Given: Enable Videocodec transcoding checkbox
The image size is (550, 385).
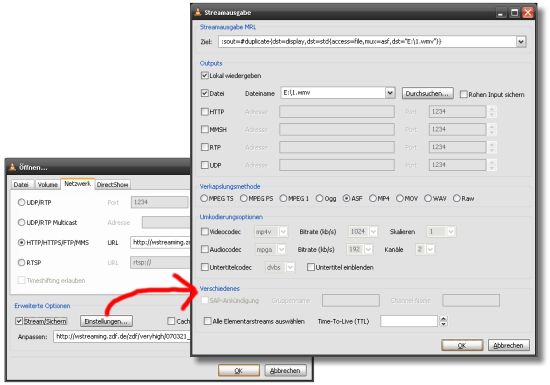Looking at the screenshot, I should click(x=204, y=231).
